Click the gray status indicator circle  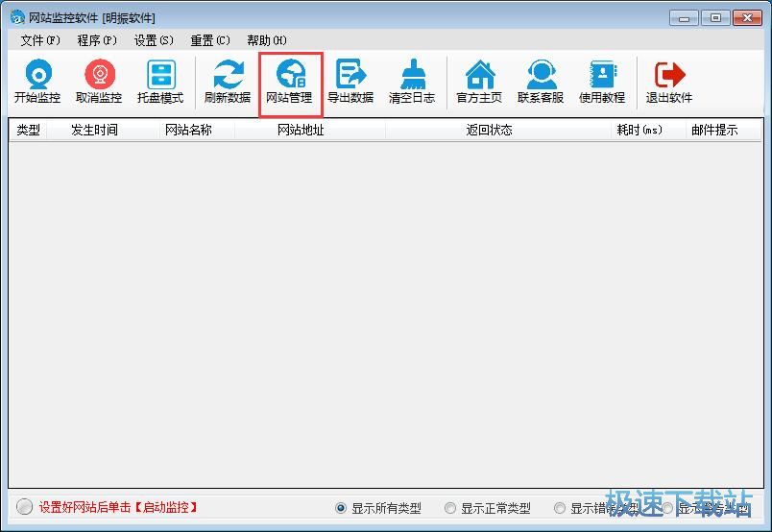(x=24, y=507)
